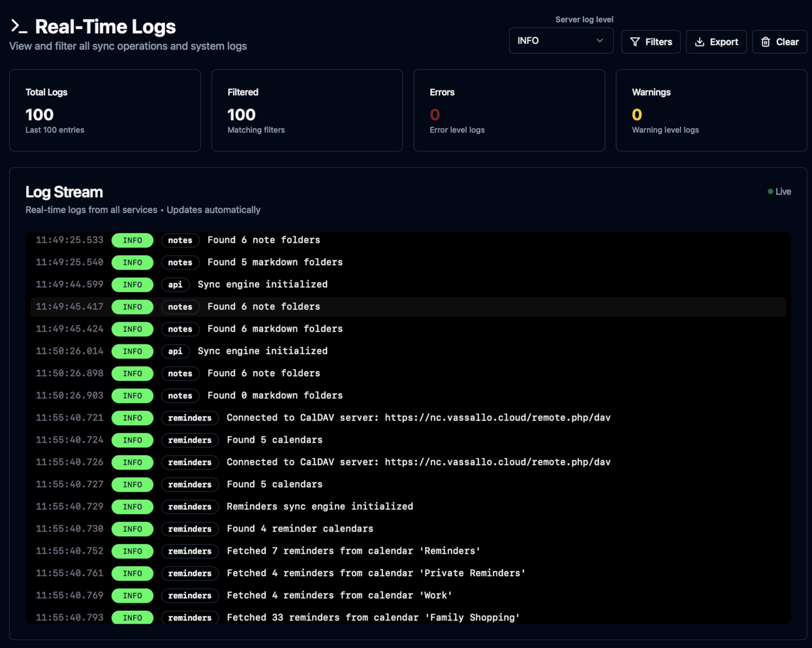Select the api badge next to Sync engine initialized
This screenshot has height=648, width=812.
point(175,285)
